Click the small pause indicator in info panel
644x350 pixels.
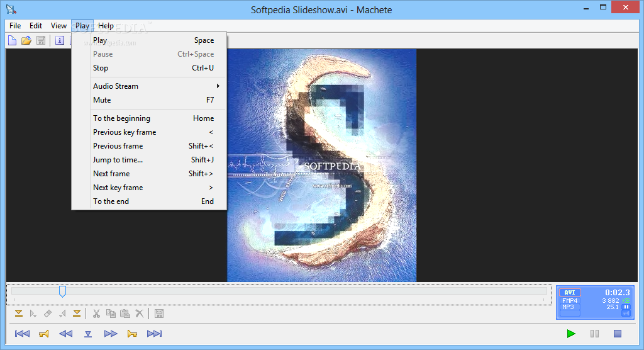626,307
